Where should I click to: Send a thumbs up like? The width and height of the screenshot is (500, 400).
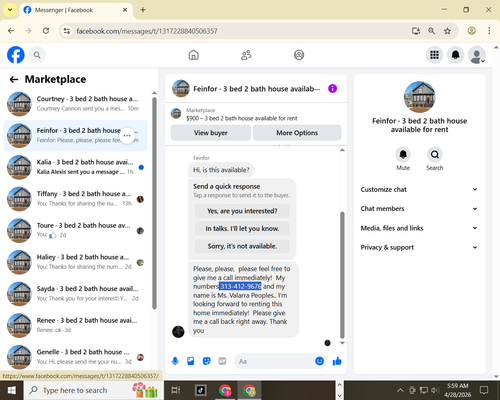pyautogui.click(x=337, y=361)
